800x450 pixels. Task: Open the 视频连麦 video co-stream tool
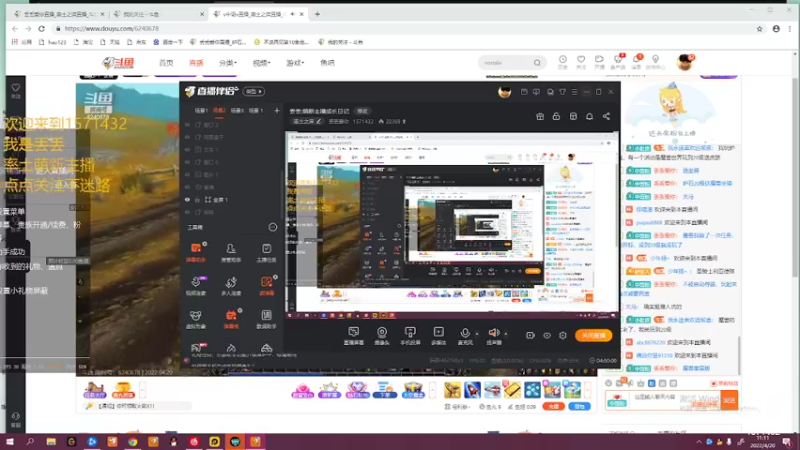pyautogui.click(x=196, y=286)
